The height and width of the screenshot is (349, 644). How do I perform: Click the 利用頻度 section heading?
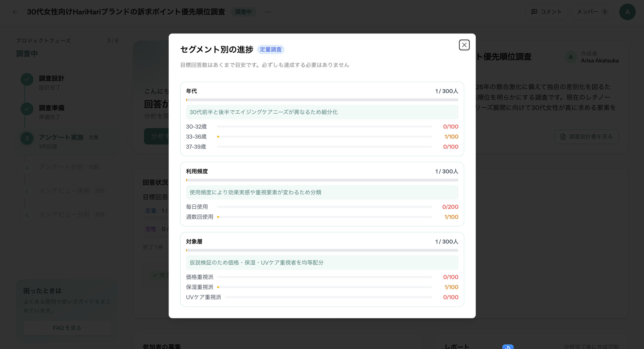click(x=197, y=171)
